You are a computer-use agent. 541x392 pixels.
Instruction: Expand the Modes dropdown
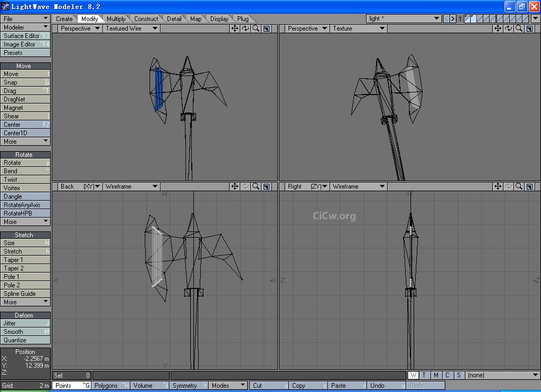pos(229,386)
